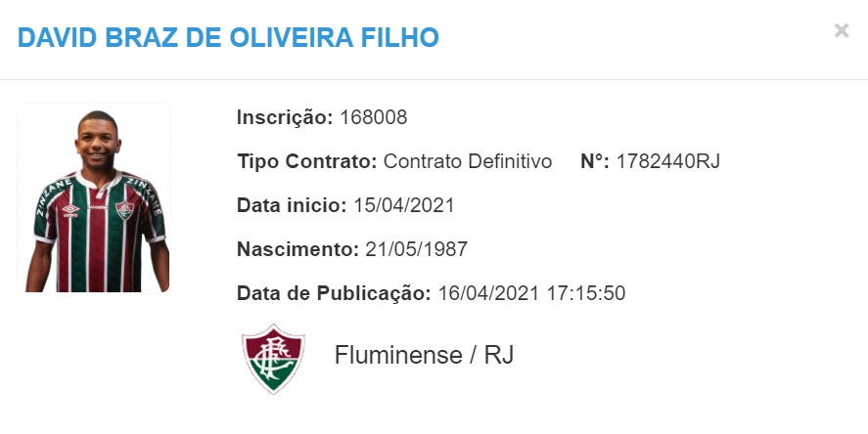The height and width of the screenshot is (434, 868).
Task: Click the birth date 21/05/1987
Action: 416,249
